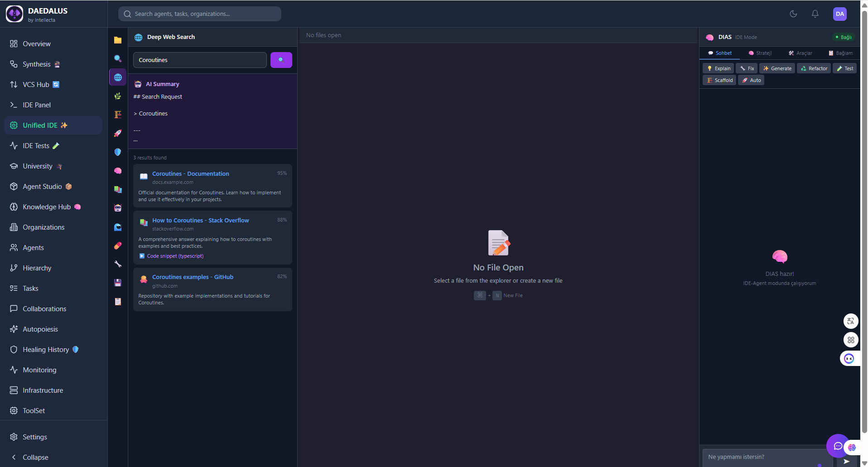The image size is (868, 467).
Task: Open Healing History in the sidebar
Action: [x=53, y=349]
